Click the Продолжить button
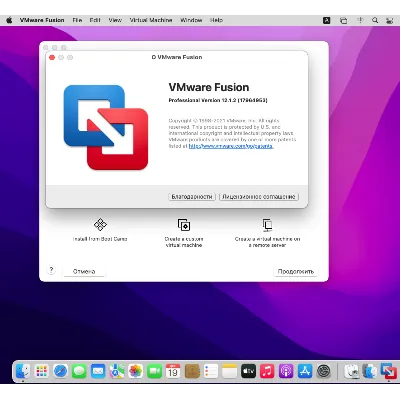 coord(296,271)
